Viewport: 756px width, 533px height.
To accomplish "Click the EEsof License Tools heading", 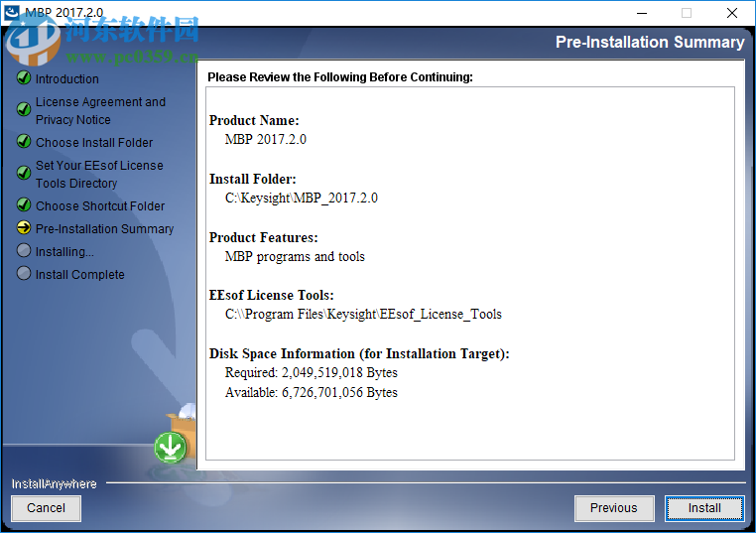I will [272, 295].
